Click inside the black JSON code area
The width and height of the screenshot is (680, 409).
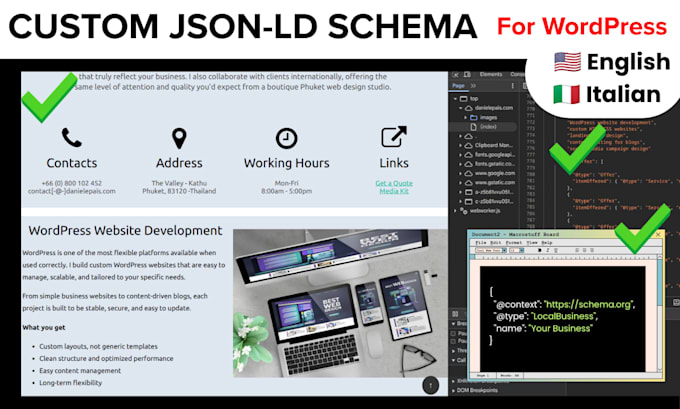[x=562, y=319]
